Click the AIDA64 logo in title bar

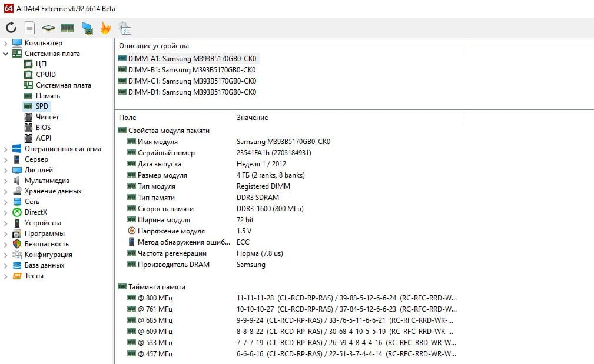(8, 8)
